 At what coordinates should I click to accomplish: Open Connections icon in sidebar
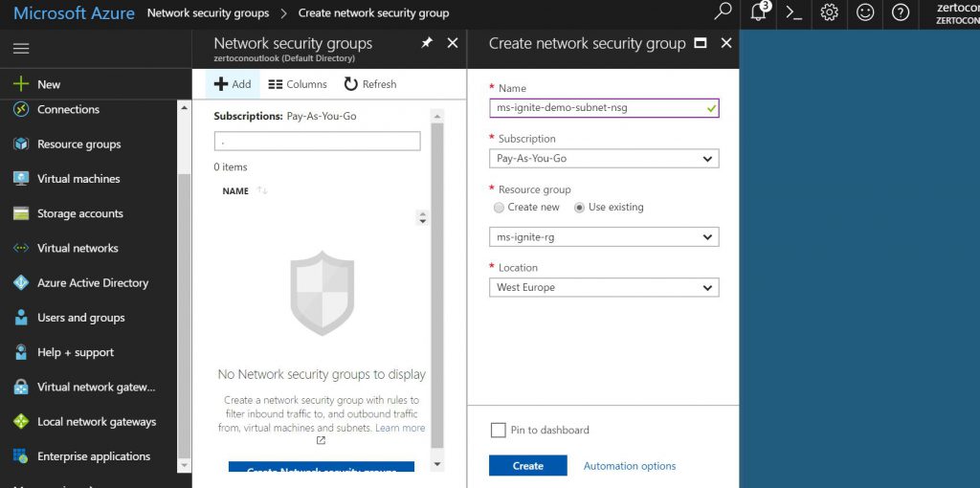(x=21, y=109)
